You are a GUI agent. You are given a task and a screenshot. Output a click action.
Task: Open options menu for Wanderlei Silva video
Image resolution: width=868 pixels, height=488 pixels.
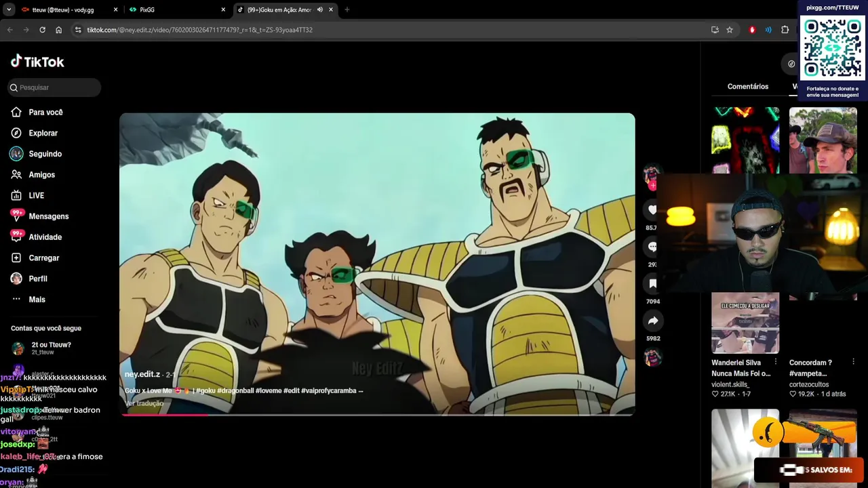pyautogui.click(x=775, y=362)
